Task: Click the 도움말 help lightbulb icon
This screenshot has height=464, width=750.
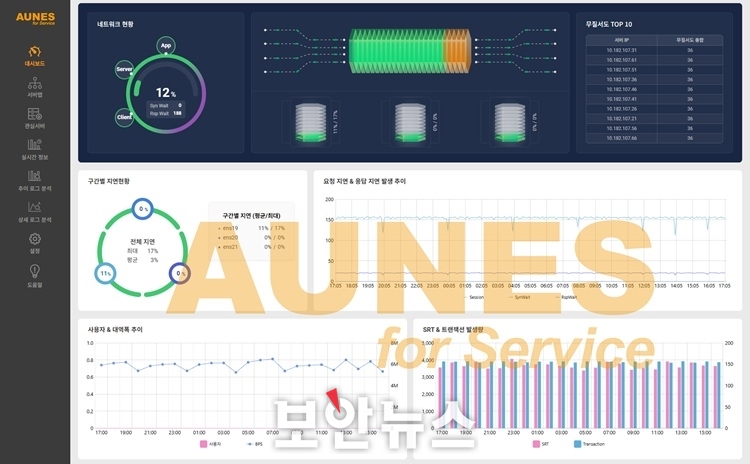Action: click(34, 271)
